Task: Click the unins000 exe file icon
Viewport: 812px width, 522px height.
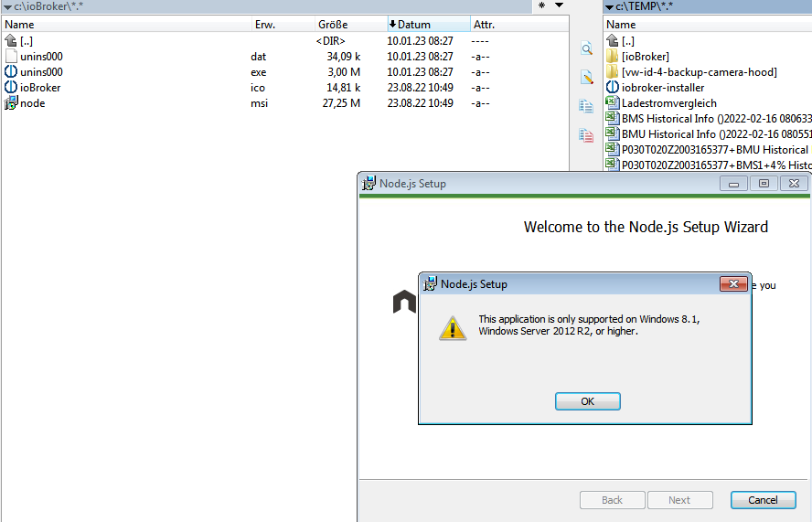Action: [x=11, y=72]
